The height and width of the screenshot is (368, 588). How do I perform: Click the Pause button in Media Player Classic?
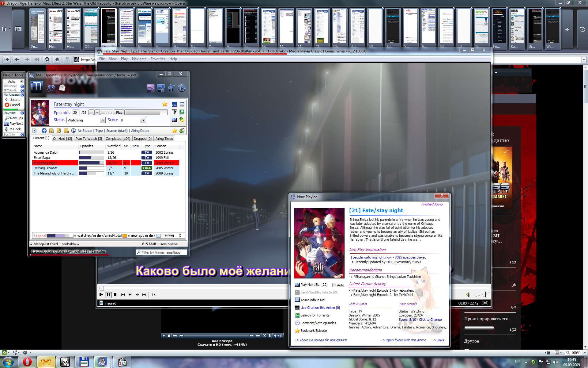[x=108, y=295]
